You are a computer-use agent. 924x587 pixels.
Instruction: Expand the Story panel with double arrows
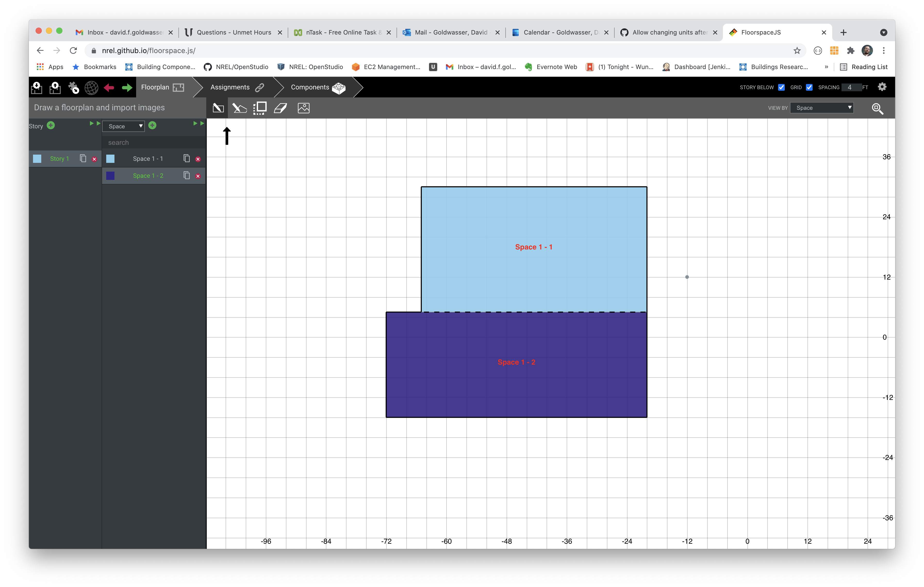[x=95, y=123]
